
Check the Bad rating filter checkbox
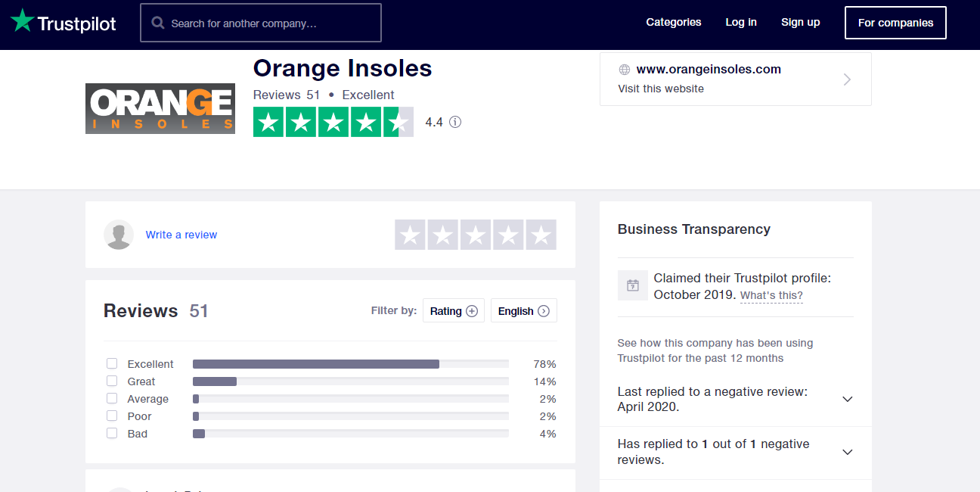click(112, 434)
